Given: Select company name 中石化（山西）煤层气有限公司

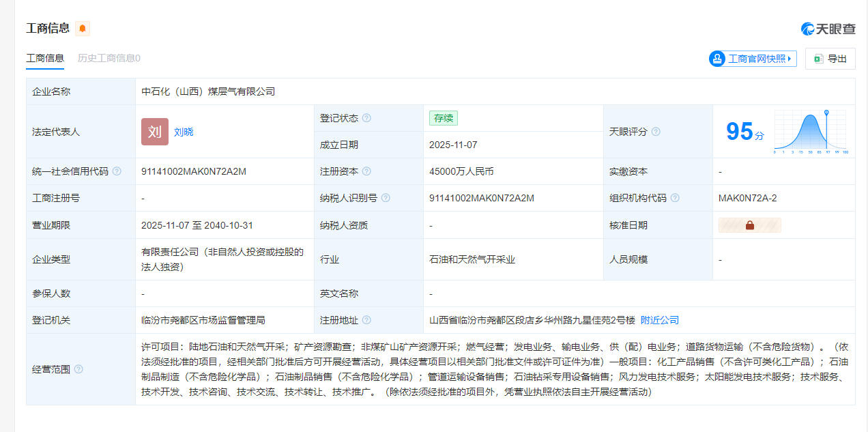Looking at the screenshot, I should click(x=208, y=91).
